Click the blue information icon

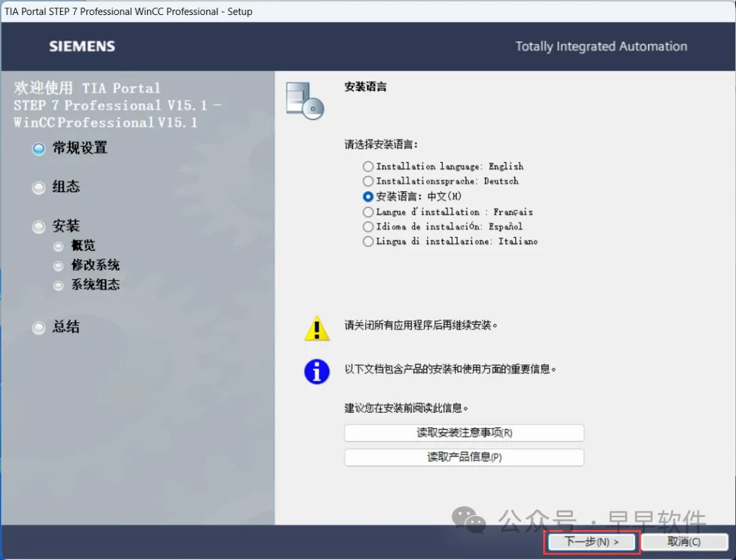pyautogui.click(x=317, y=372)
